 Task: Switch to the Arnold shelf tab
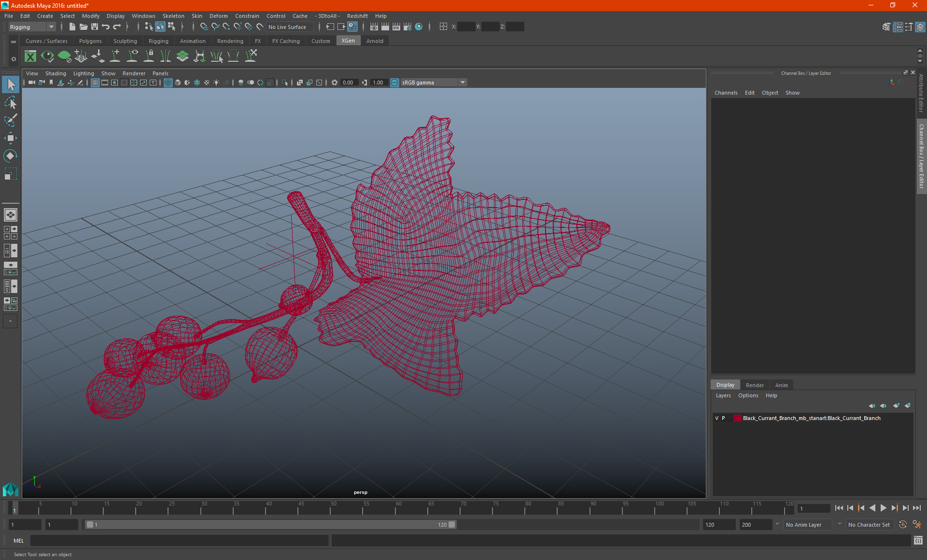coord(375,41)
